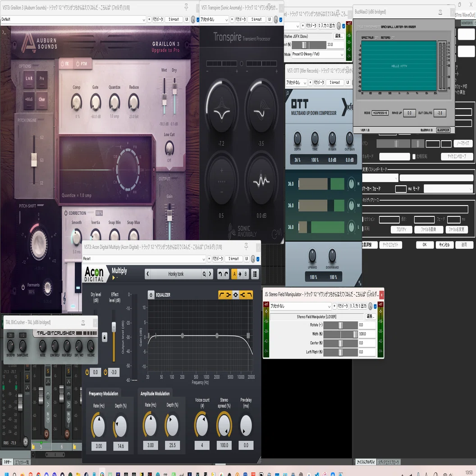The image size is (476, 476).
Task: Toggle the FX section in Graillon 3
Action: click(x=64, y=64)
